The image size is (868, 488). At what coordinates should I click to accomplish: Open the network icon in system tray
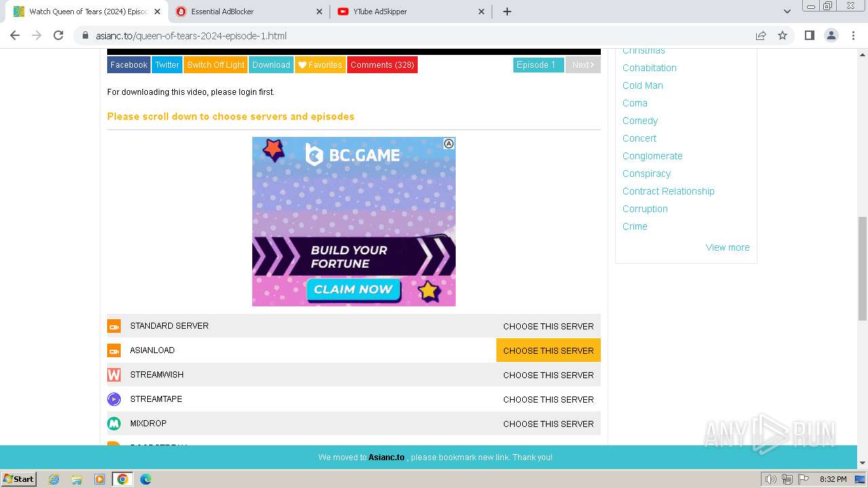click(x=787, y=479)
